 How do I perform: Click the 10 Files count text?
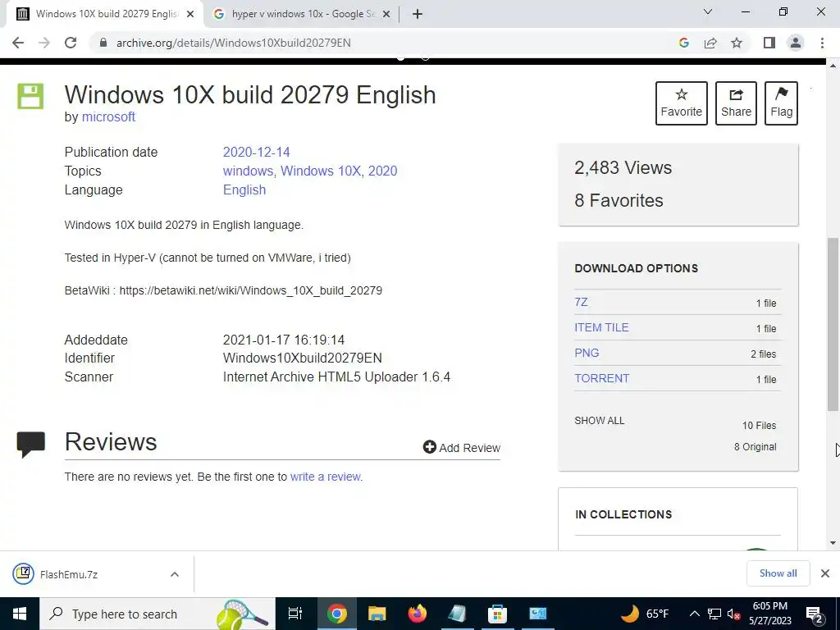759,426
